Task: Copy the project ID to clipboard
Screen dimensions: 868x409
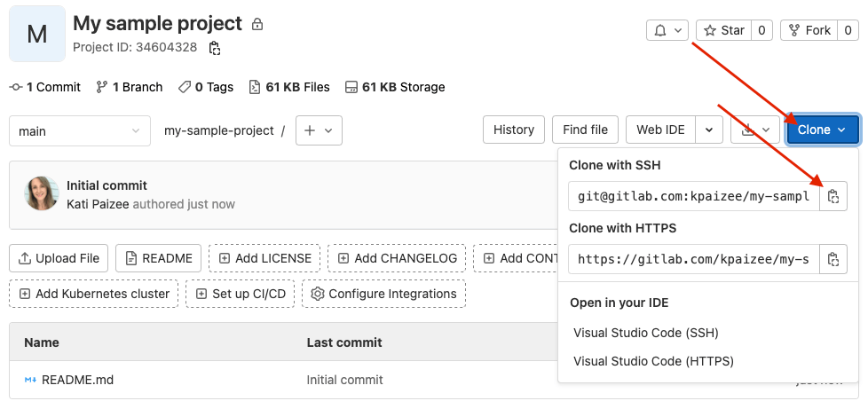Action: tap(214, 48)
